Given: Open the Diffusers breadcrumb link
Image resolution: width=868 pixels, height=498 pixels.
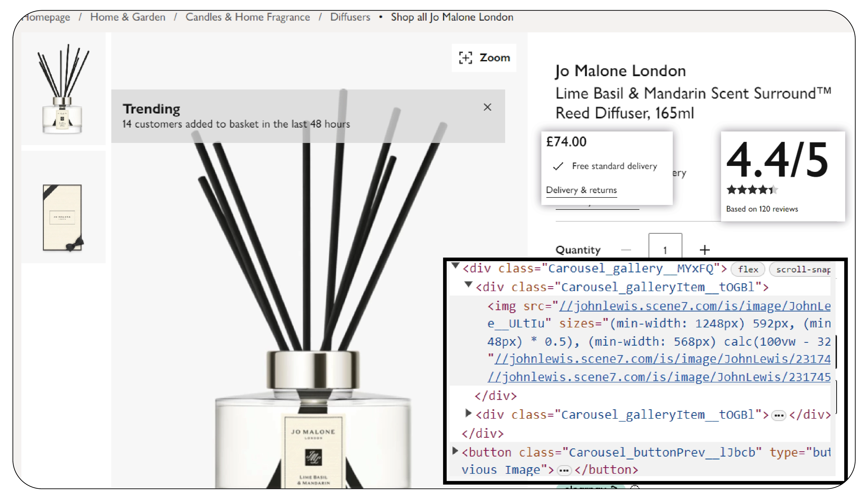Looking at the screenshot, I should pyautogui.click(x=350, y=17).
